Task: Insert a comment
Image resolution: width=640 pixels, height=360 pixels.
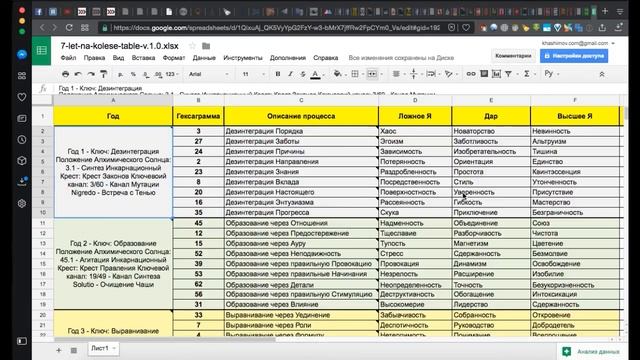Action: point(484,74)
